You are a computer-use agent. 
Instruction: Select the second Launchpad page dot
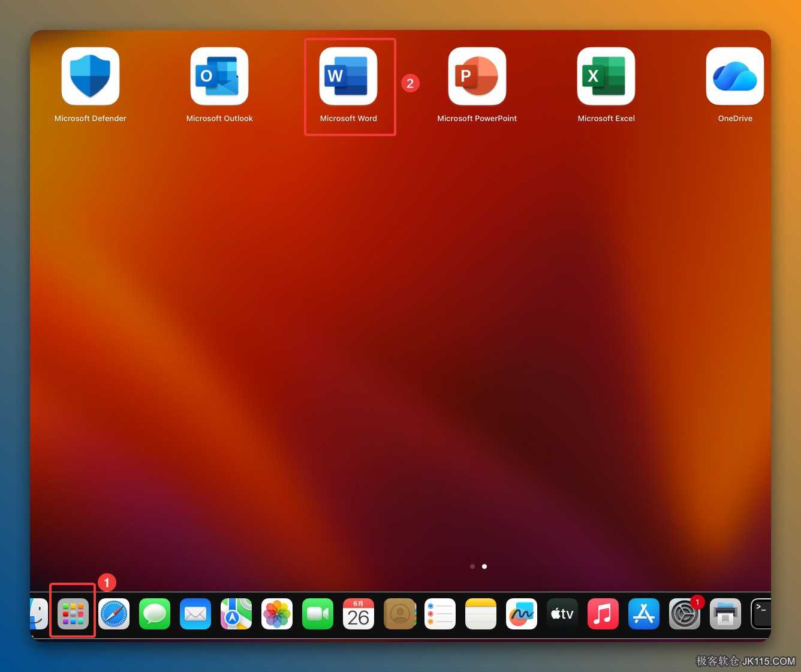click(484, 566)
